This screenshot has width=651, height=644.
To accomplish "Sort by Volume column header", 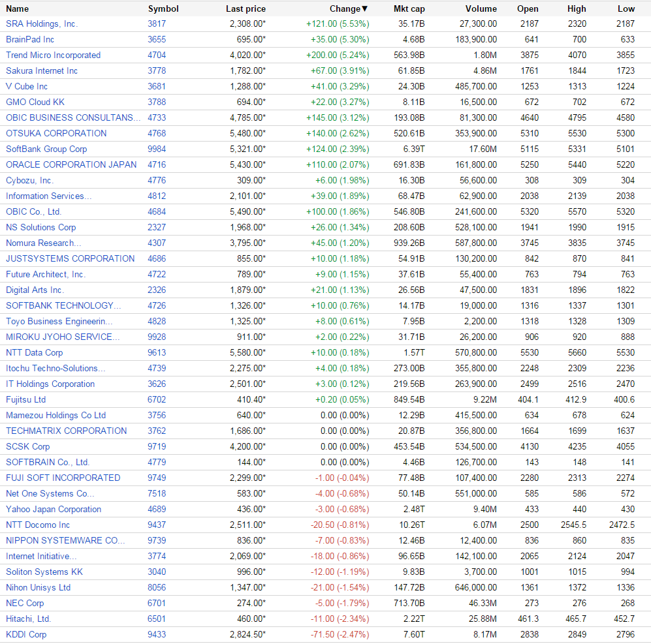I will coord(481,8).
